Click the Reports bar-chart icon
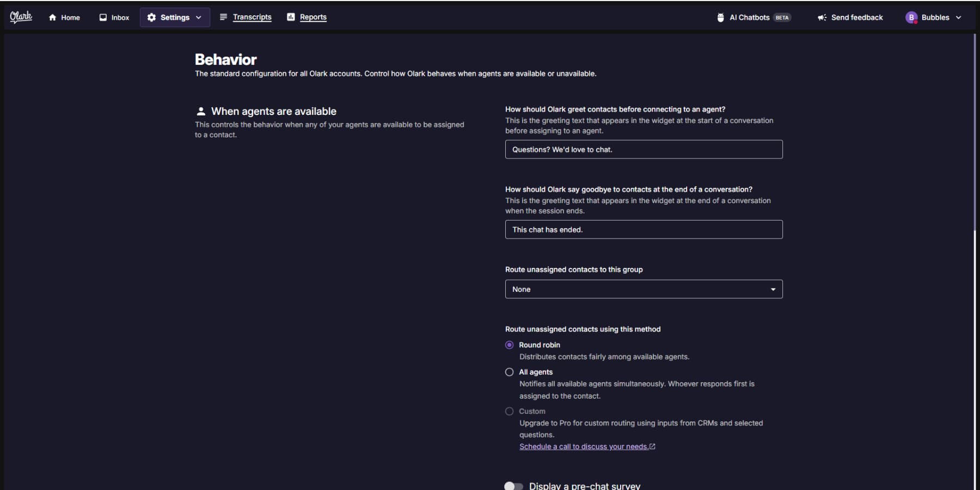Viewport: 980px width, 490px height. click(x=291, y=17)
